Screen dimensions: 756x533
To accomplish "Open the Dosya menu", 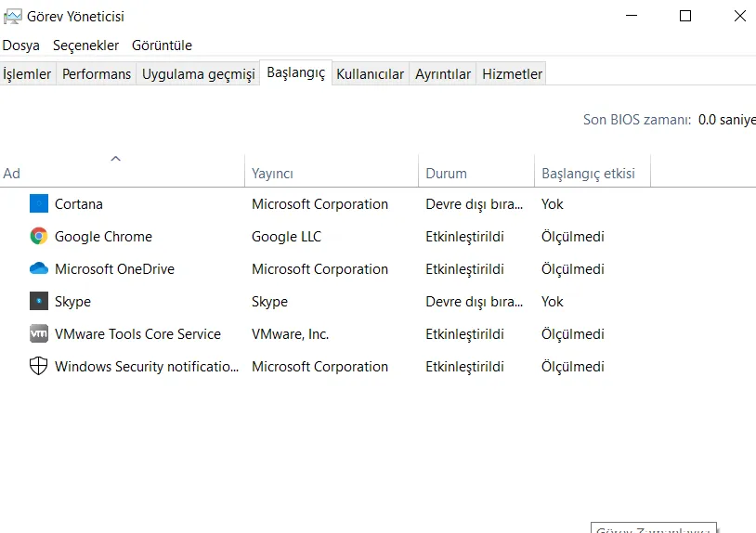I will pyautogui.click(x=20, y=45).
